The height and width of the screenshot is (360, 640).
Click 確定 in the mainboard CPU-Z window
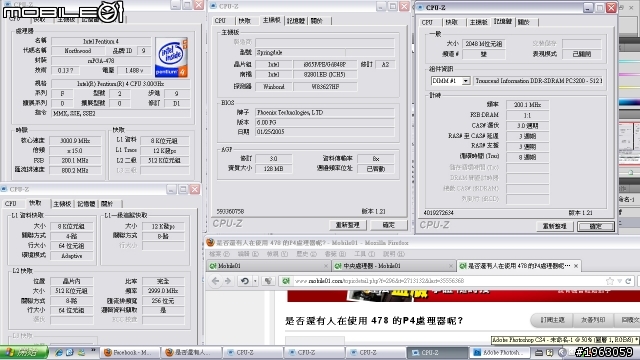click(x=389, y=225)
